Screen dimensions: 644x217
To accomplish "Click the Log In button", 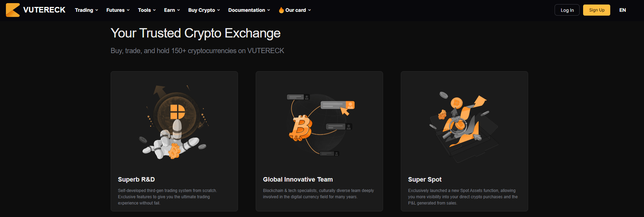I will pyautogui.click(x=567, y=10).
